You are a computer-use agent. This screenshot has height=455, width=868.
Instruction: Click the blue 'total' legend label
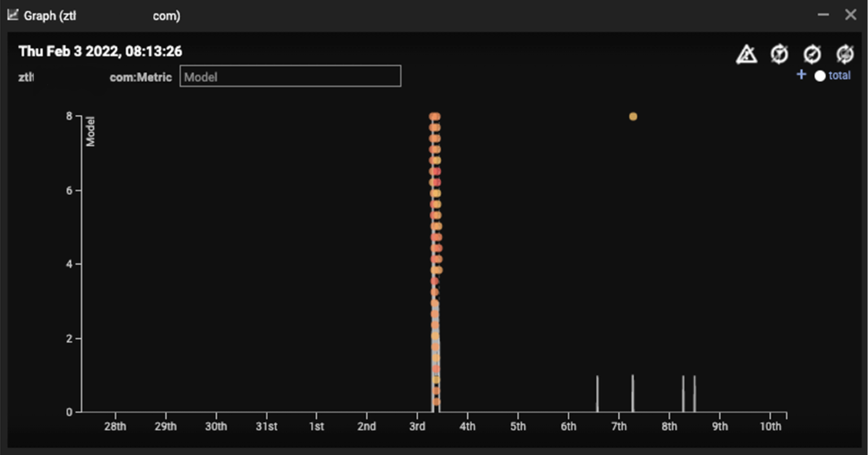[839, 76]
